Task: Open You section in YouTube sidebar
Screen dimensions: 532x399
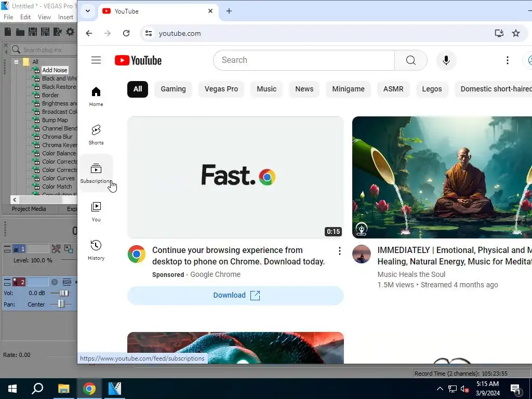Action: 96,212
